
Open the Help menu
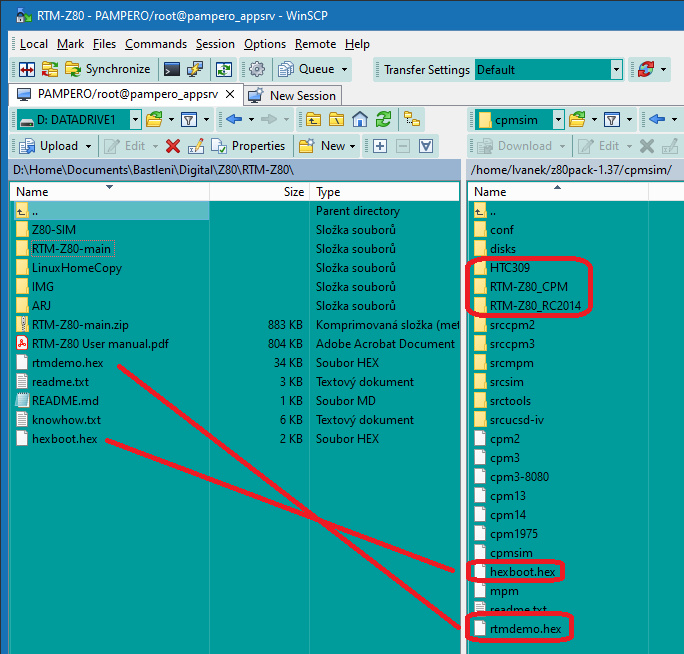pos(357,44)
